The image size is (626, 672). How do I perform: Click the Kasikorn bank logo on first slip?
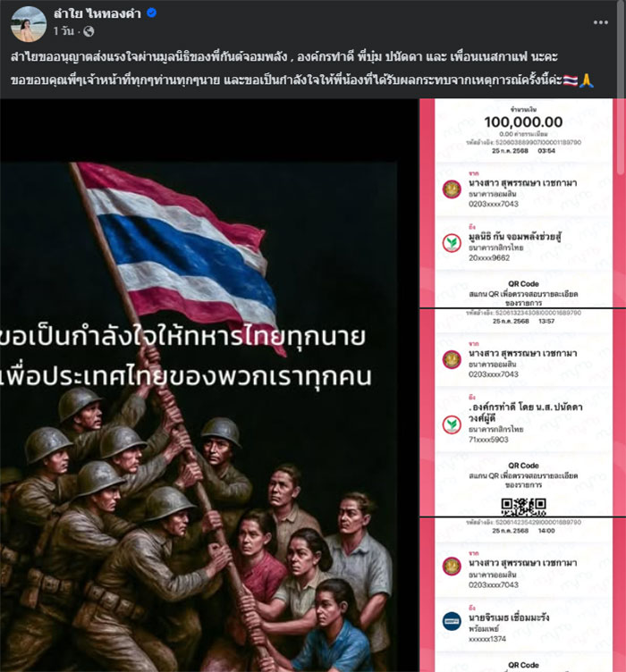tap(452, 243)
